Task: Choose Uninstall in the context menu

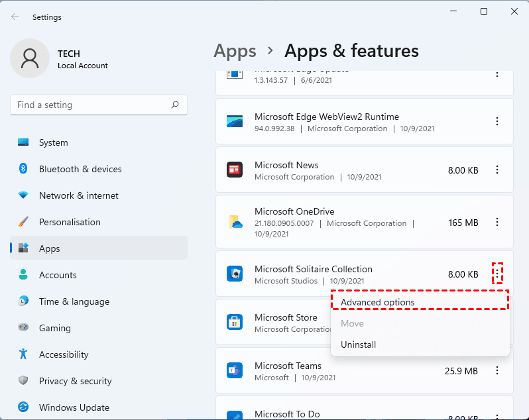Action: pos(359,344)
